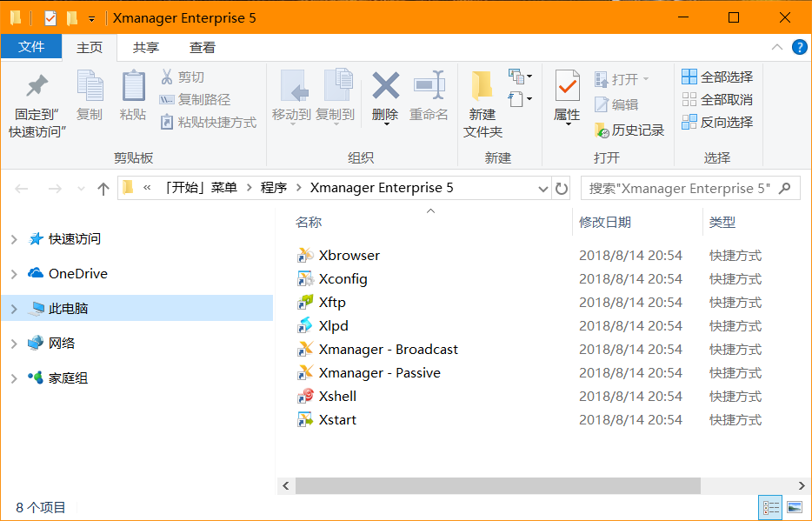Open the New Item dropdown in ribbon
Screen dimensions: 812x521
(521, 77)
